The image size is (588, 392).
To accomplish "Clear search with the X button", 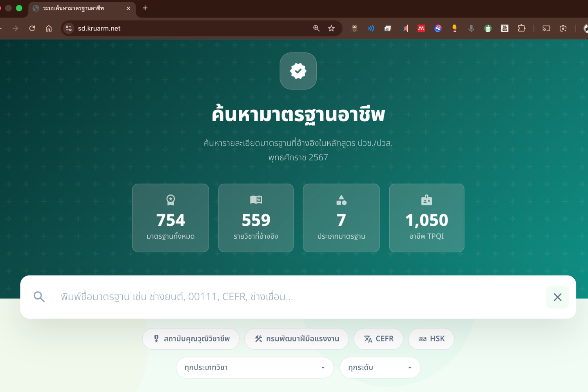I will [557, 297].
